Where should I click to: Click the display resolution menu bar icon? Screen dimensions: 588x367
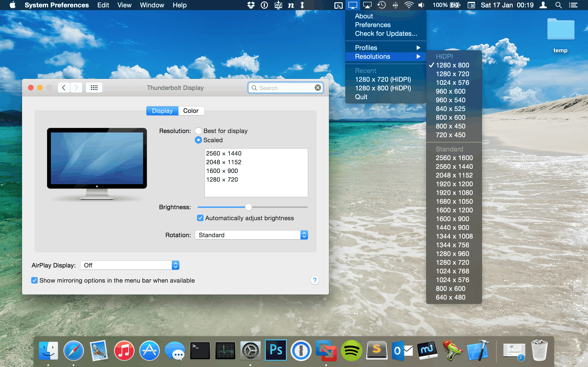click(x=352, y=5)
